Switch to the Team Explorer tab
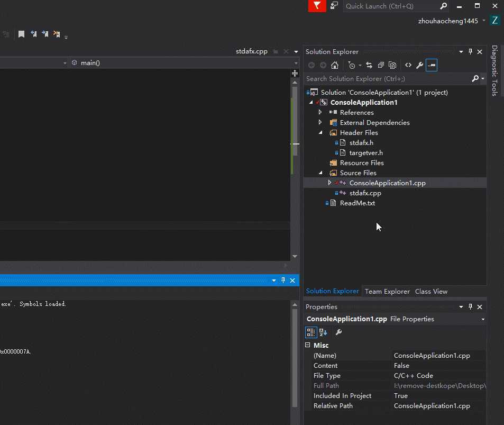Viewport: 504px width, 425px height. pos(387,292)
